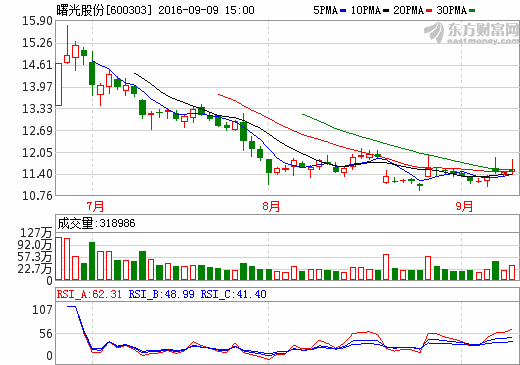
Task: Click the 20PMA legend label
Action: coord(408,10)
